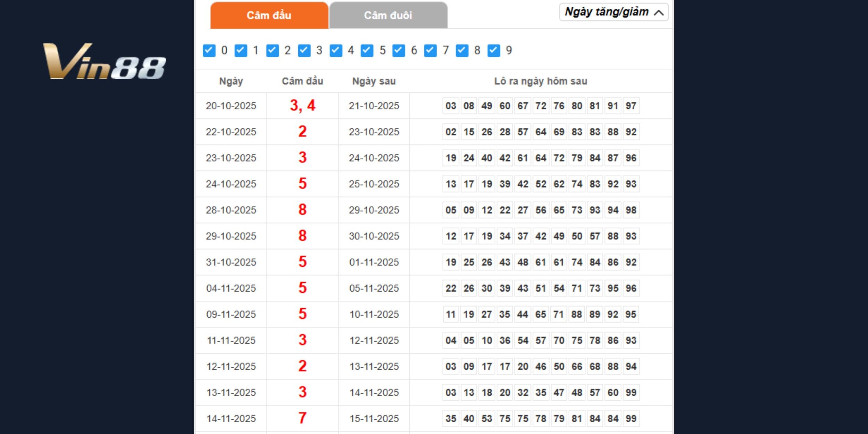Screen dimensions: 868x434
Task: Click red number 7 in the 14-11-2025 row
Action: (x=302, y=418)
